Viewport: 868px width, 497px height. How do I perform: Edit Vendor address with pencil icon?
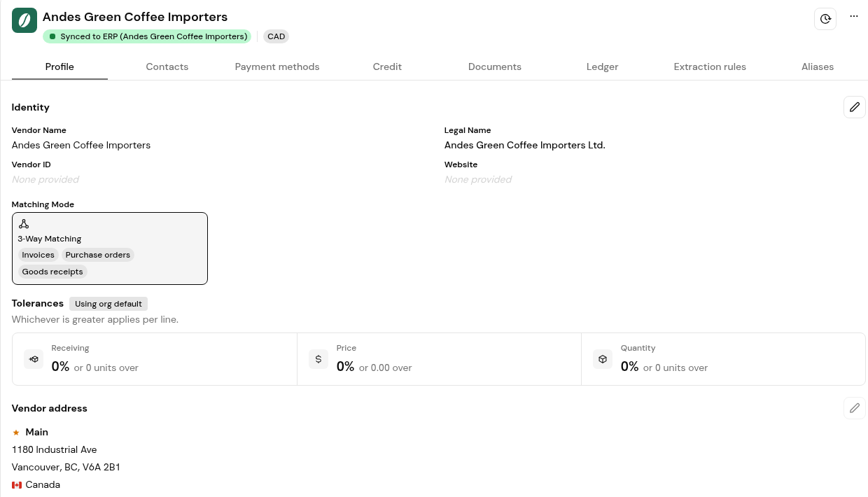pyautogui.click(x=855, y=408)
